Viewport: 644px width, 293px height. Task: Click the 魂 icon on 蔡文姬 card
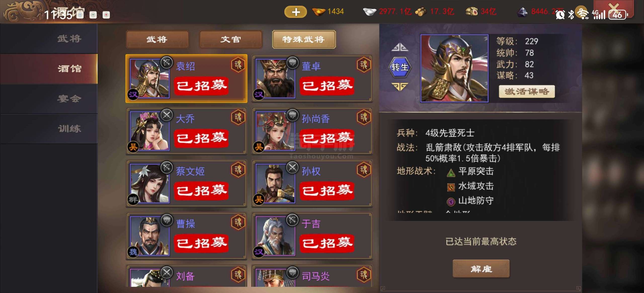(238, 170)
